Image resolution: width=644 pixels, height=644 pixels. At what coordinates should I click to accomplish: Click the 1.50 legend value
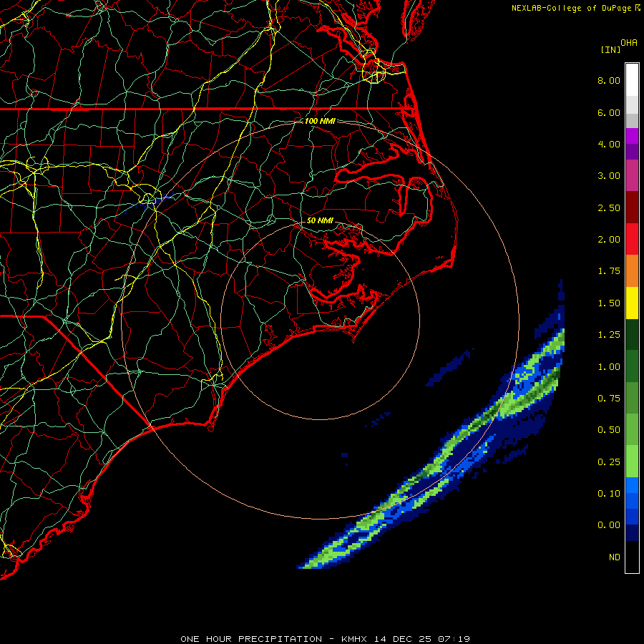pos(609,303)
